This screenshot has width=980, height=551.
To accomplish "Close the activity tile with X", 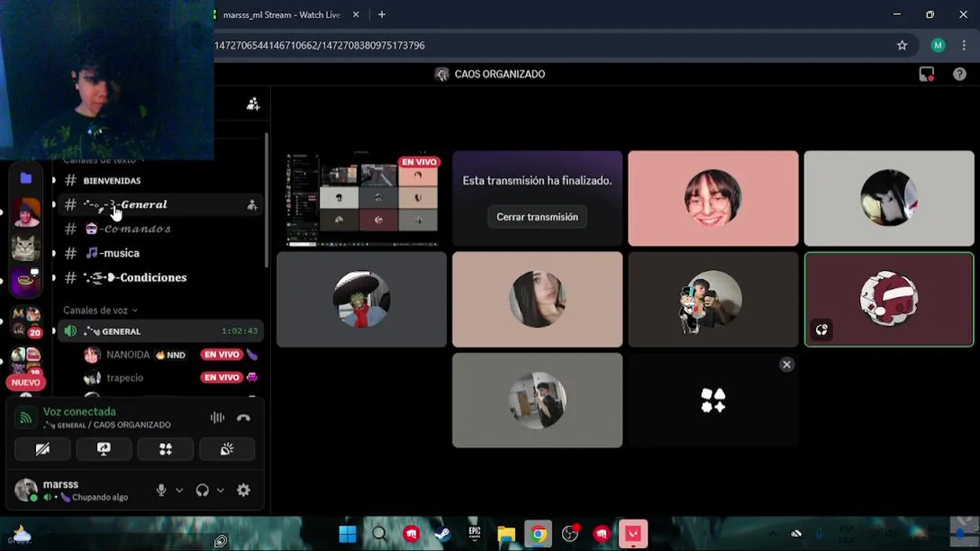I will click(786, 365).
